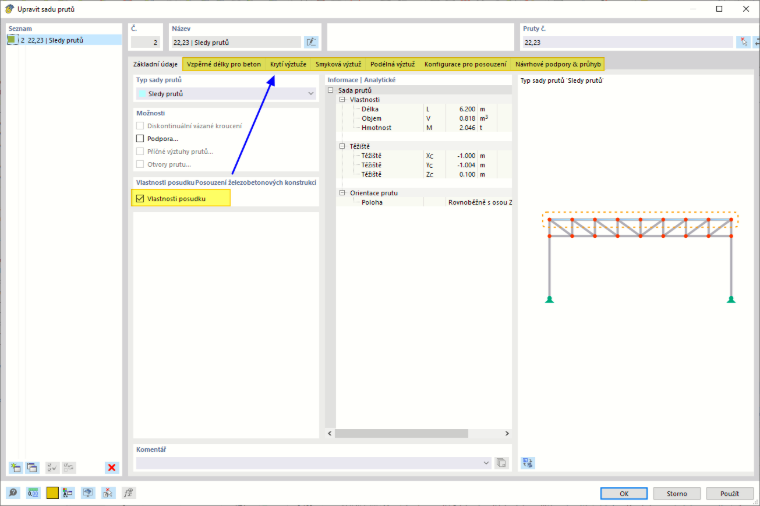Viewport: 760px width, 506px height.
Task: Tick the Podpora... checkbox
Action: [x=140, y=139]
